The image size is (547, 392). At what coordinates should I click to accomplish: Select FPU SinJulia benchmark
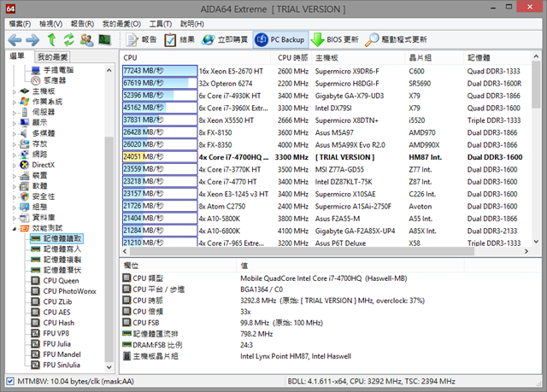(x=56, y=365)
